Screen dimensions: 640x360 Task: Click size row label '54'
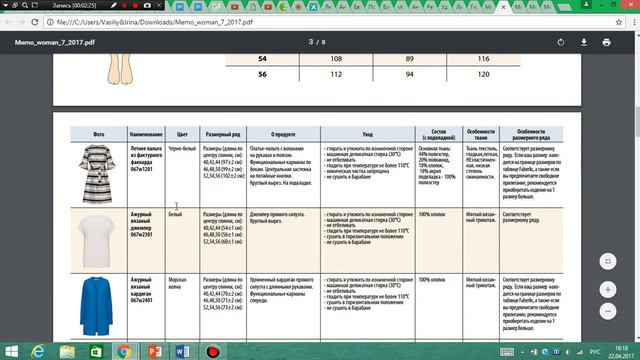(262, 59)
